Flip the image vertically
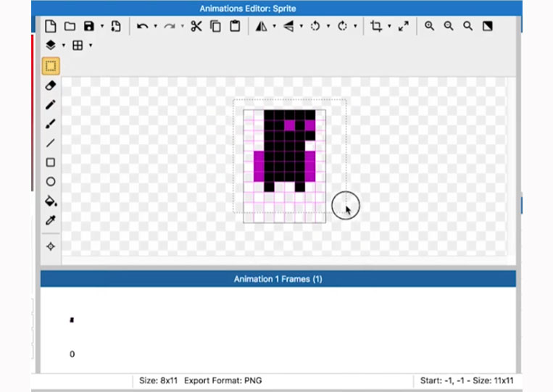Image resolution: width=553 pixels, height=392 pixels. point(288,26)
